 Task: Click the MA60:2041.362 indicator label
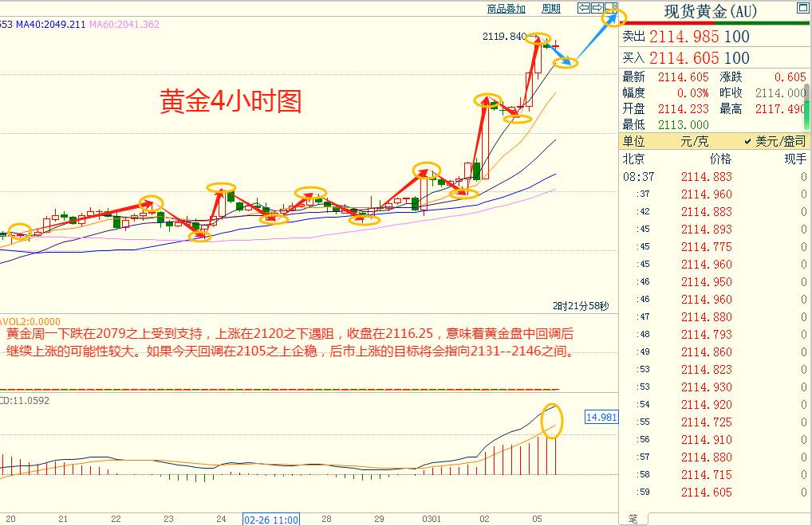coord(124,25)
